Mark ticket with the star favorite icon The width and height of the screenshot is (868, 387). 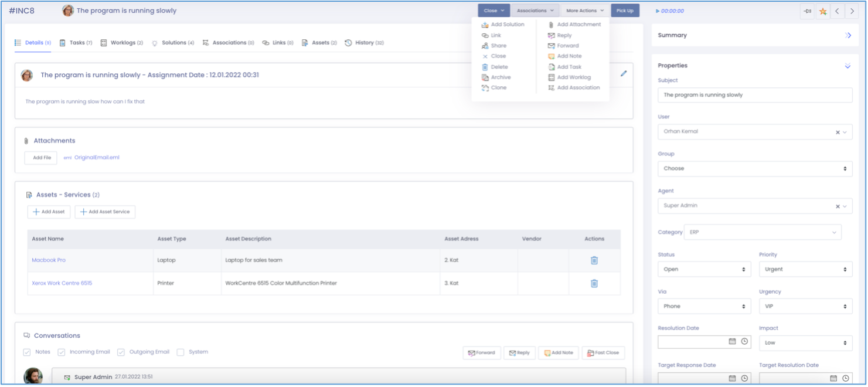point(823,11)
